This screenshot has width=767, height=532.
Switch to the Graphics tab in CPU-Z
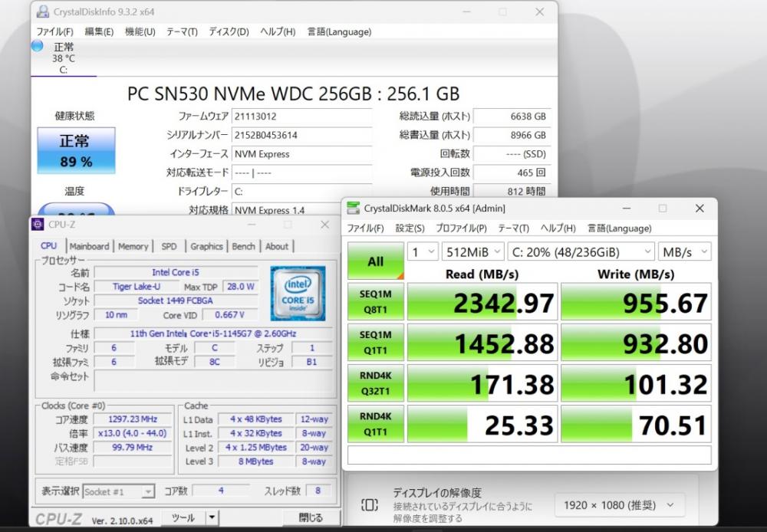tap(206, 246)
